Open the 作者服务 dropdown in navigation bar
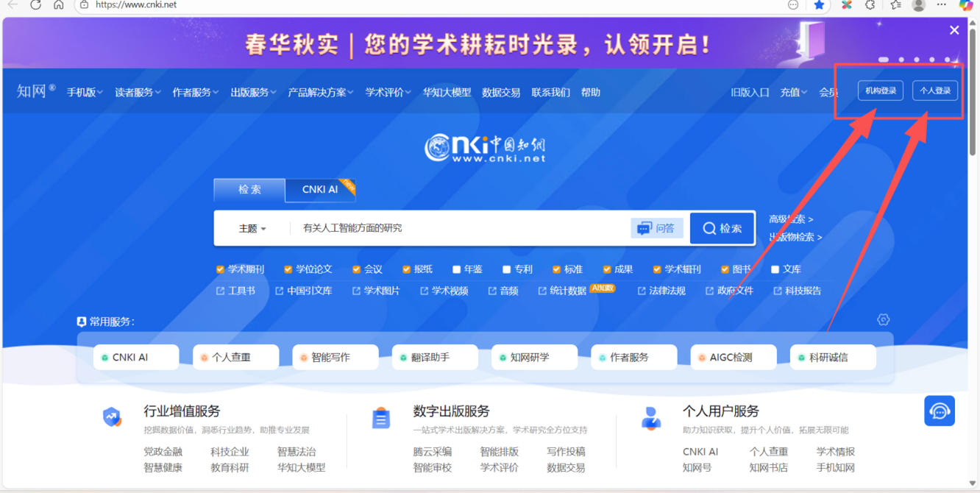This screenshot has height=493, width=980. pyautogui.click(x=196, y=93)
